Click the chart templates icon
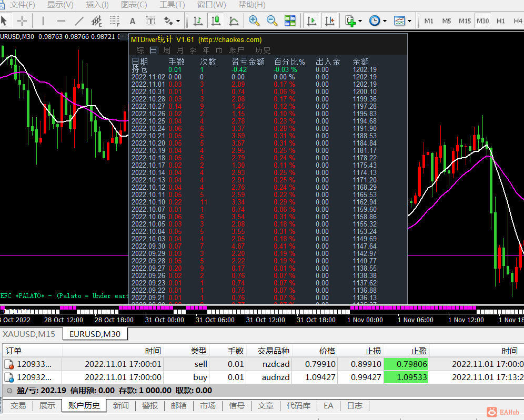524x420 pixels. 399,21
